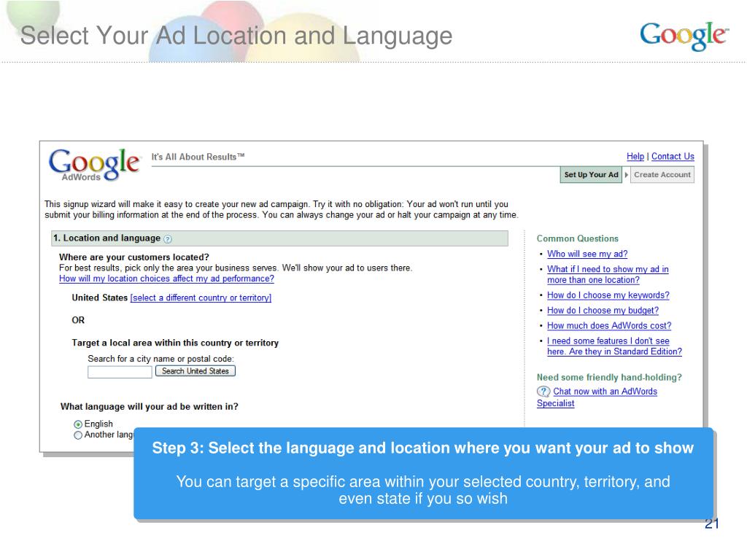
Task: Select the Another language radio button
Action: coord(78,435)
